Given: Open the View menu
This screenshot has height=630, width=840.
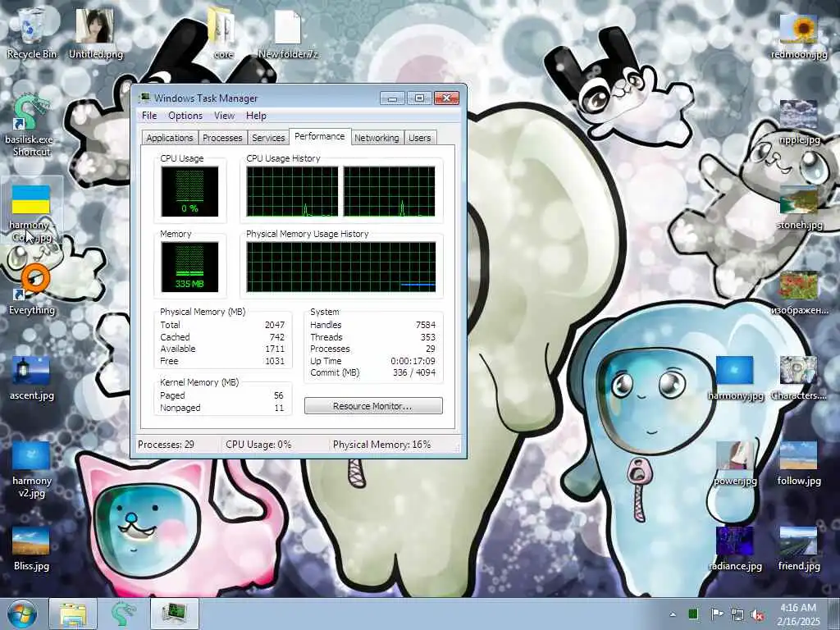Looking at the screenshot, I should pos(224,116).
